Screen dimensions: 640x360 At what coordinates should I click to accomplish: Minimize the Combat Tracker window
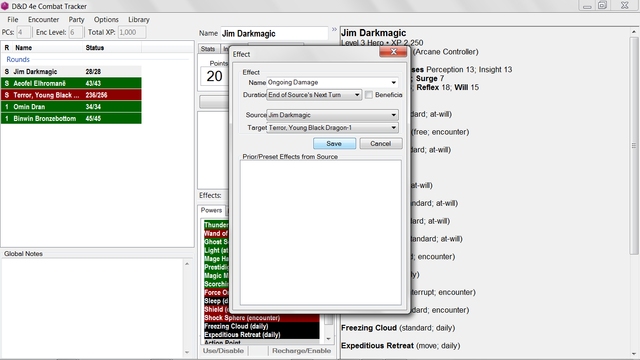pos(587,6)
